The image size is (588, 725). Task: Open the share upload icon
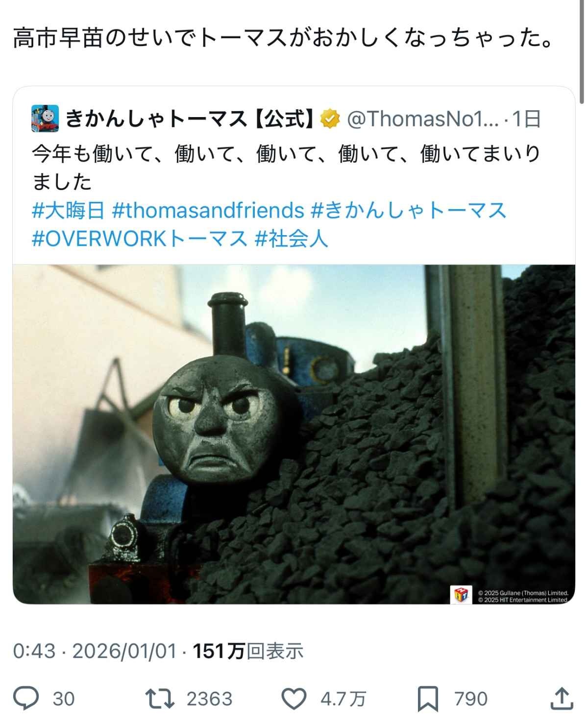click(x=561, y=698)
